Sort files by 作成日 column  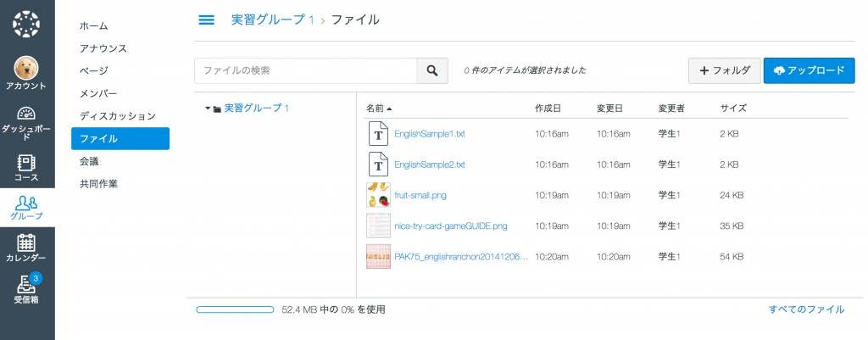pyautogui.click(x=548, y=109)
